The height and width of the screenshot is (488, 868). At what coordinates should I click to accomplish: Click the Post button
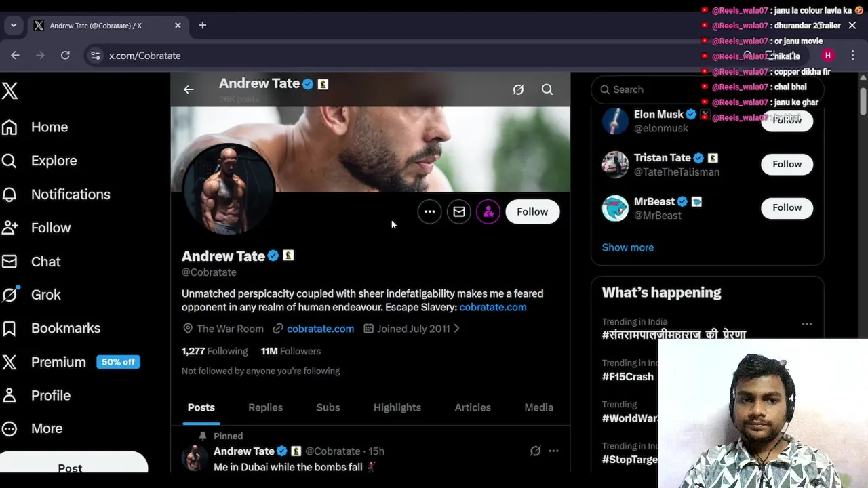[71, 463]
